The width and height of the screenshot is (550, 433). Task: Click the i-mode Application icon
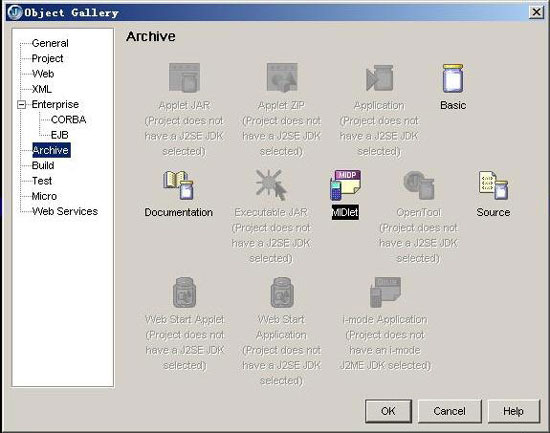(385, 292)
